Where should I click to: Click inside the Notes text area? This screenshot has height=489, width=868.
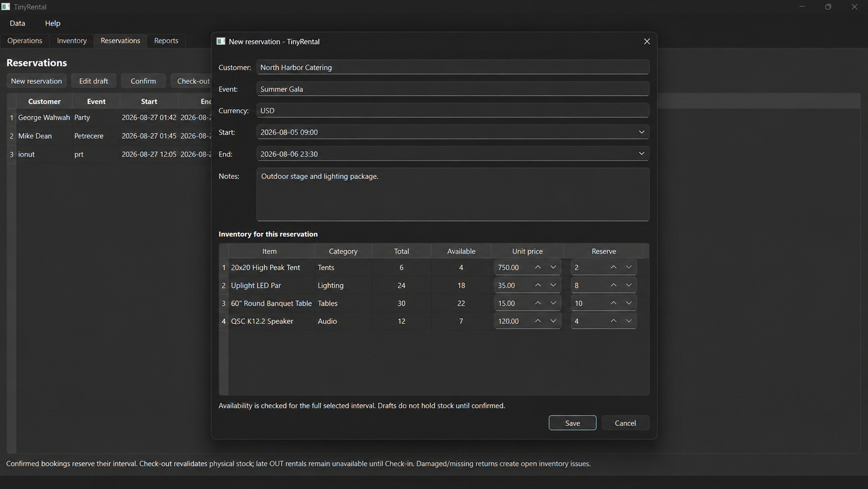pyautogui.click(x=453, y=194)
